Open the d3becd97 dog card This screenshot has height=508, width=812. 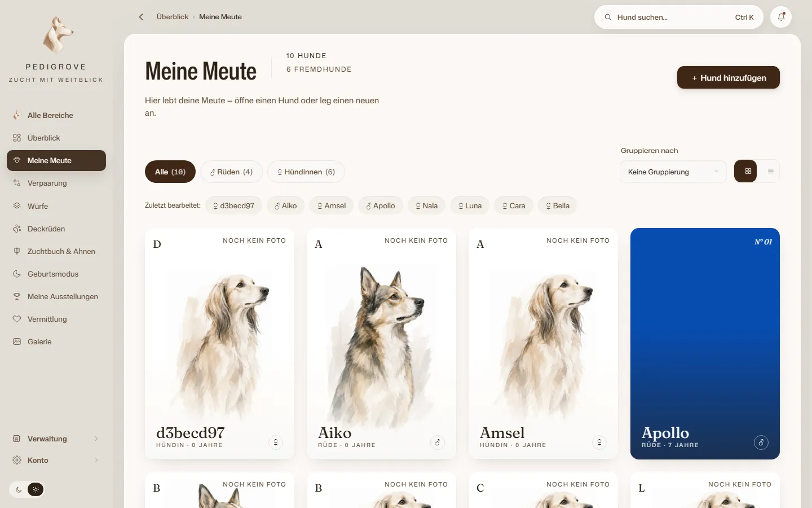coord(219,344)
